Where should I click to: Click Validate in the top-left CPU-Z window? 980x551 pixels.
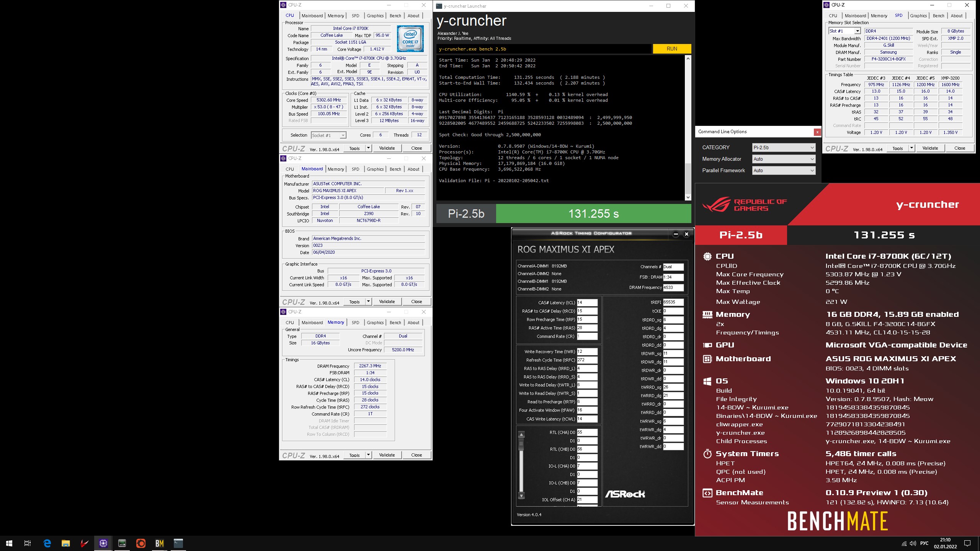(387, 148)
